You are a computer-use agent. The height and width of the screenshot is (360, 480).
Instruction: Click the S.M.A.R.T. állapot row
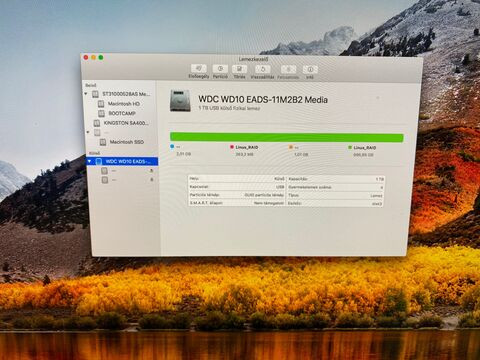tap(237, 203)
